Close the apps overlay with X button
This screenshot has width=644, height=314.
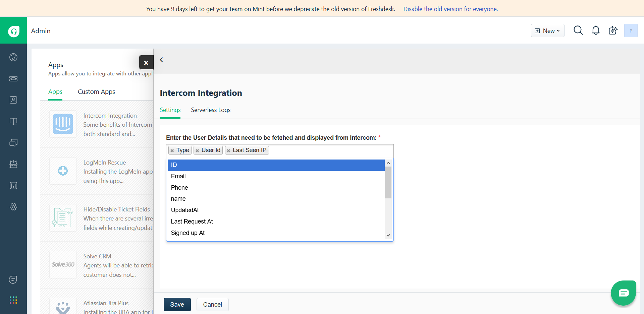(146, 63)
